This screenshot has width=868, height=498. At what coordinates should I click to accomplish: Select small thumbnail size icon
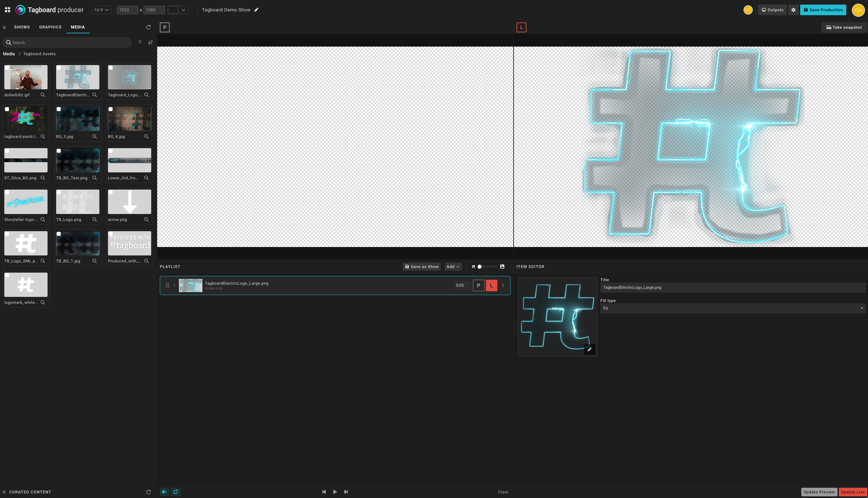pos(473,267)
